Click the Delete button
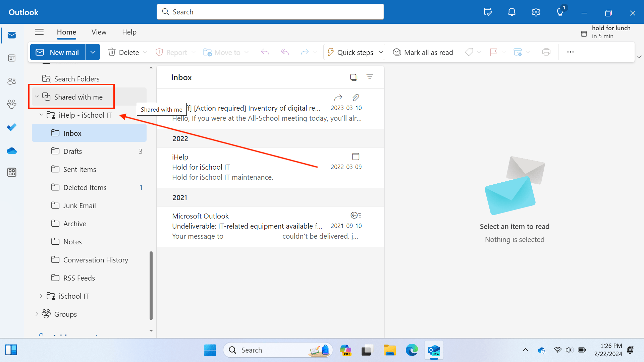Image resolution: width=644 pixels, height=362 pixels. pyautogui.click(x=123, y=52)
